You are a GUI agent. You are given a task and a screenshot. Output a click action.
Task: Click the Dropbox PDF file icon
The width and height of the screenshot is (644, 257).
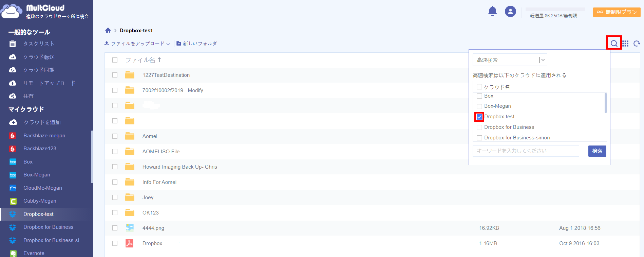coord(129,243)
